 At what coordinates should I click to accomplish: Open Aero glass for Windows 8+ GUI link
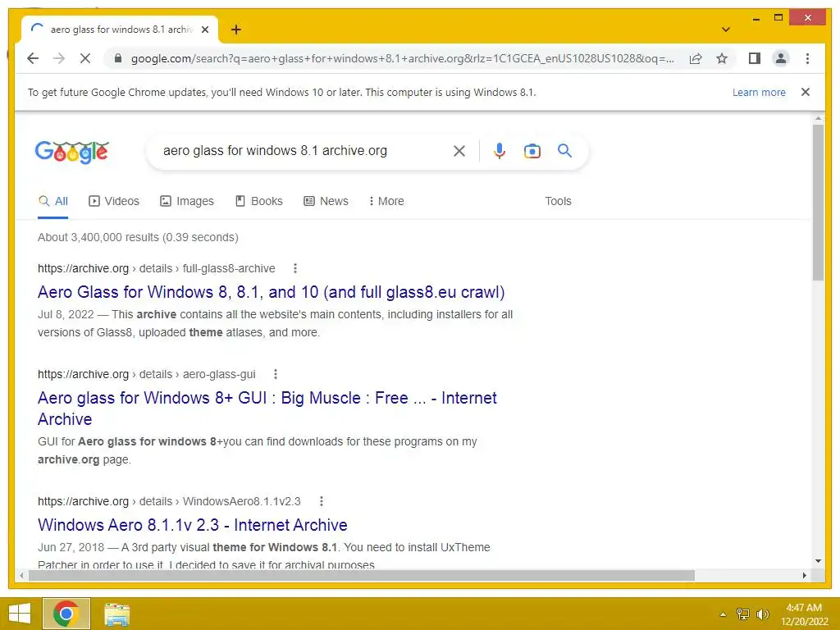pos(267,409)
